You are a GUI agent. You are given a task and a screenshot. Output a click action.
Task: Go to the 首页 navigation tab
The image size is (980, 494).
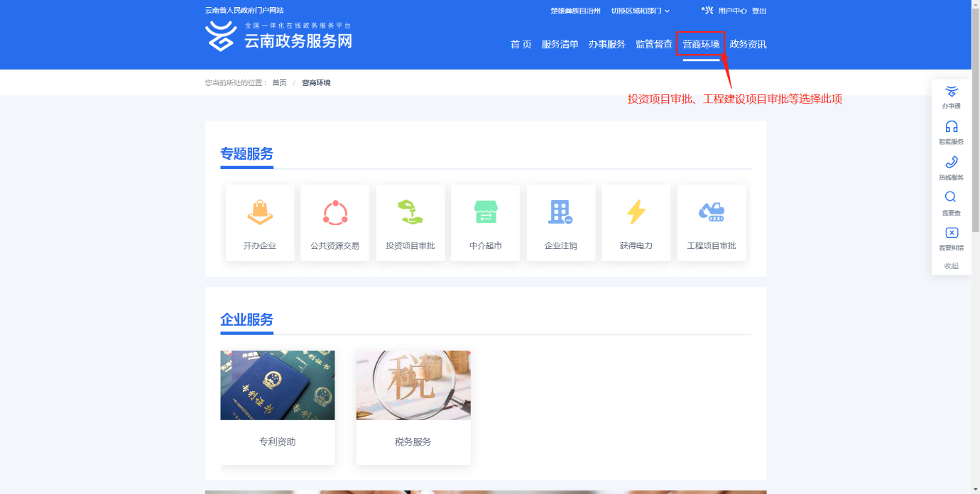coord(521,45)
